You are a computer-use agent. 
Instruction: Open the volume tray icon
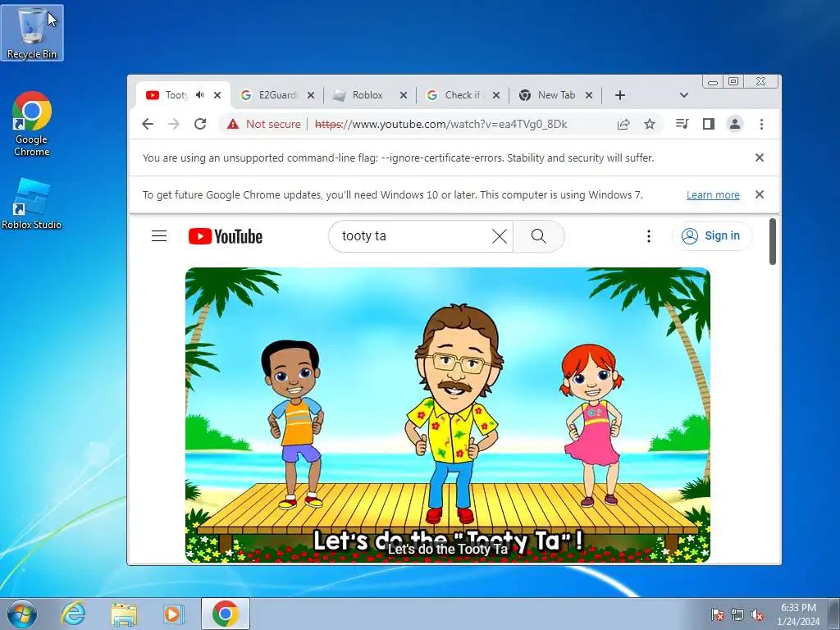pos(757,614)
